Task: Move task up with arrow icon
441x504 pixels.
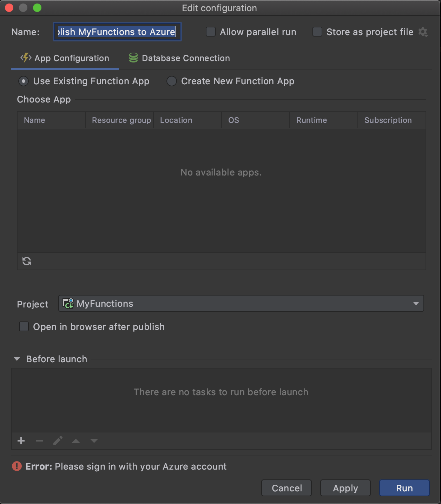Action: pyautogui.click(x=76, y=441)
